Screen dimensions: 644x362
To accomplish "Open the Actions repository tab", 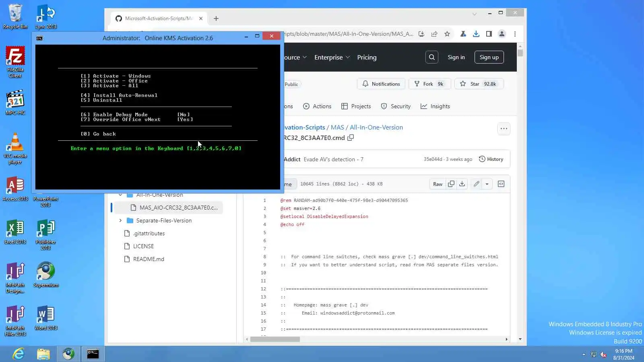I will [x=317, y=106].
